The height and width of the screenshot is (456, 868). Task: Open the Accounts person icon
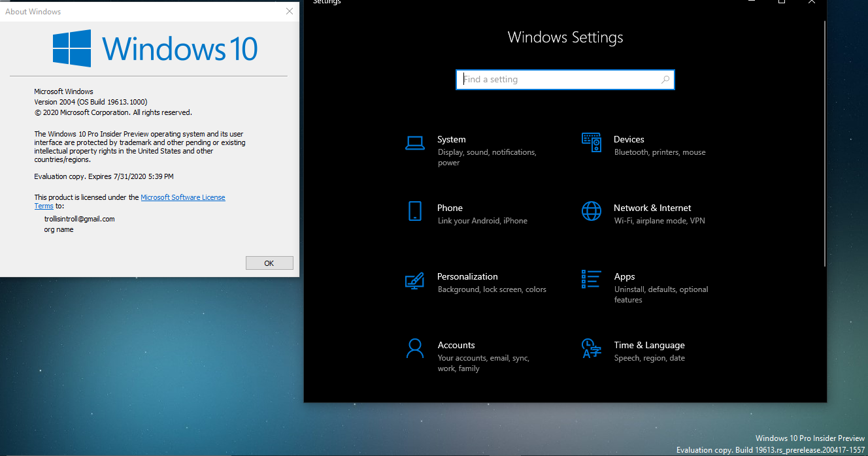(415, 348)
